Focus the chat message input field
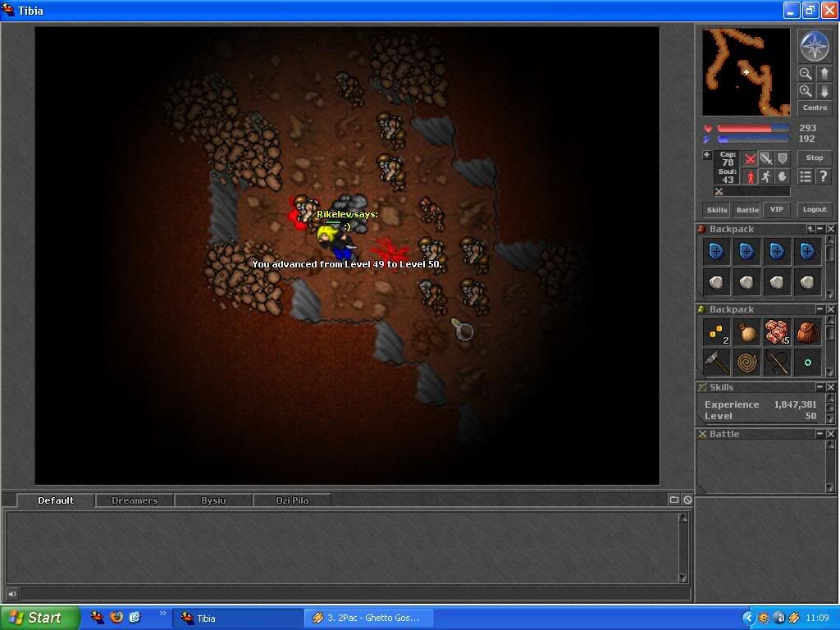This screenshot has height=630, width=840. pos(354,594)
